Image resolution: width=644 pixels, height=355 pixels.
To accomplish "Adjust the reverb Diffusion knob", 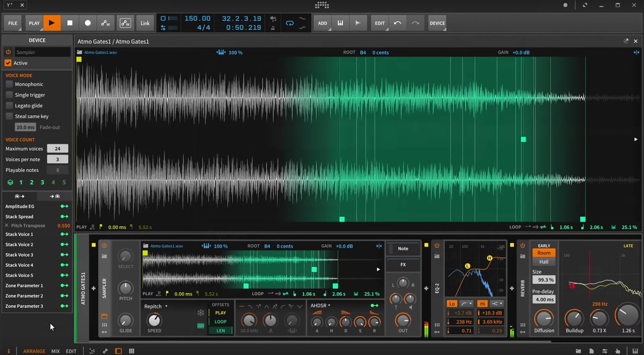I will 544,319.
